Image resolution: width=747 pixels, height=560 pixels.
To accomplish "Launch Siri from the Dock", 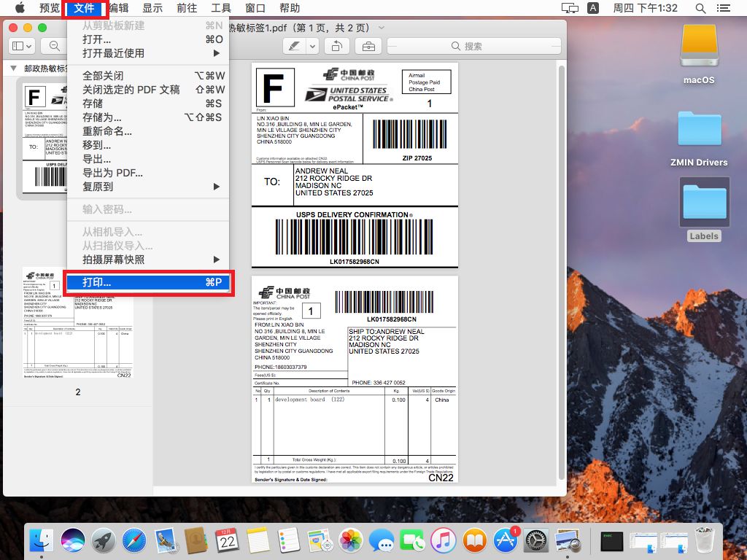I will click(x=72, y=540).
